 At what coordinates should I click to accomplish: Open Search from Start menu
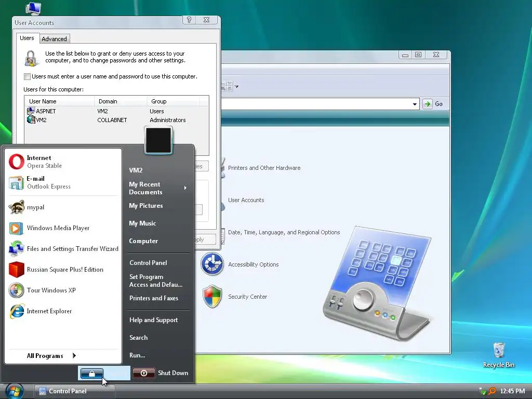click(138, 338)
